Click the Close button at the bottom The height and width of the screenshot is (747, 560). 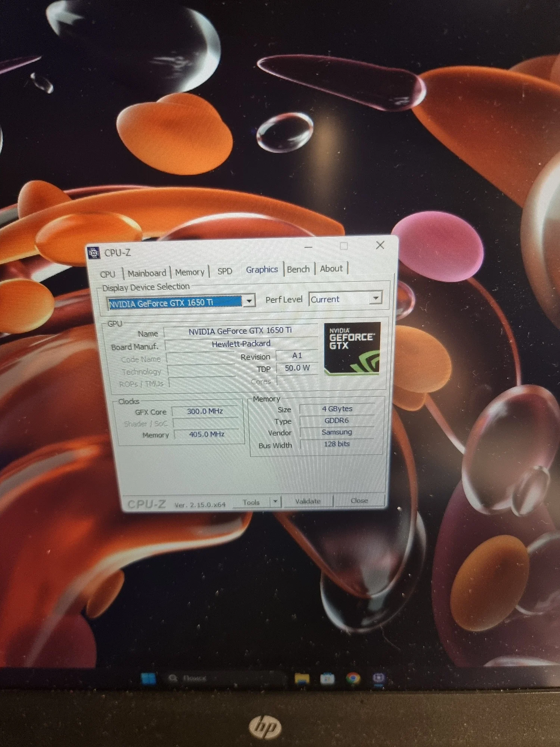pyautogui.click(x=359, y=500)
